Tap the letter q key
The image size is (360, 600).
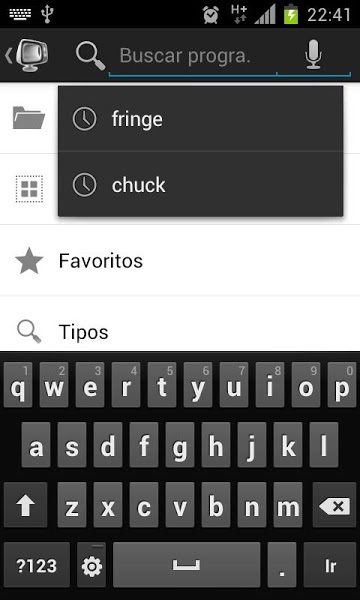point(18,385)
